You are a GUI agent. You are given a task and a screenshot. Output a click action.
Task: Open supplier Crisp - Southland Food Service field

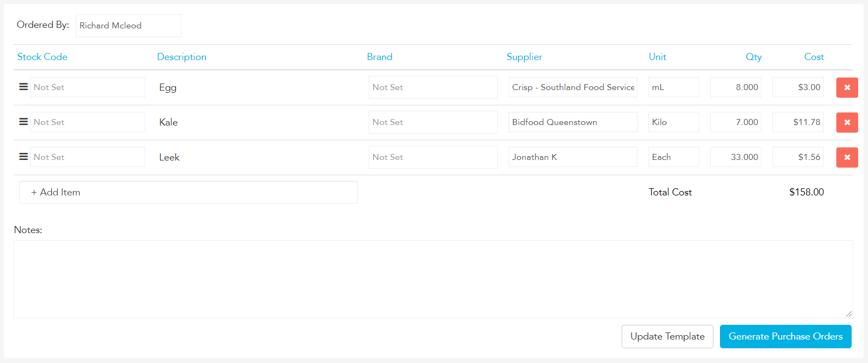573,87
